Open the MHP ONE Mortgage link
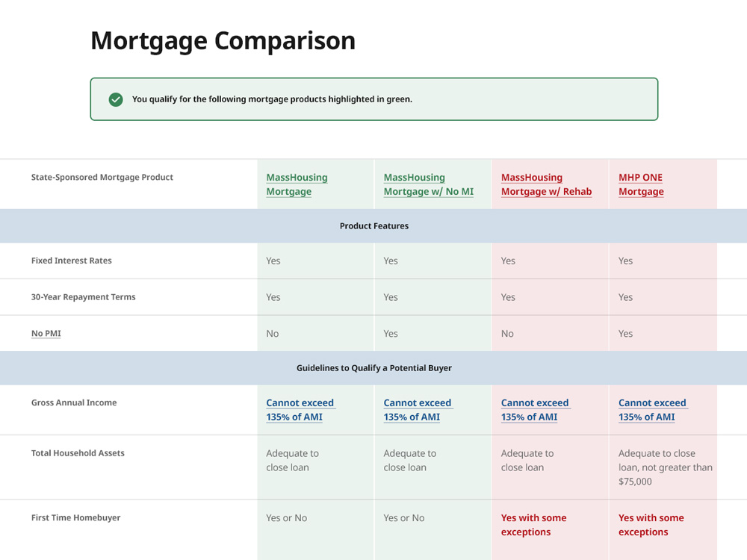This screenshot has width=747, height=560. point(641,184)
